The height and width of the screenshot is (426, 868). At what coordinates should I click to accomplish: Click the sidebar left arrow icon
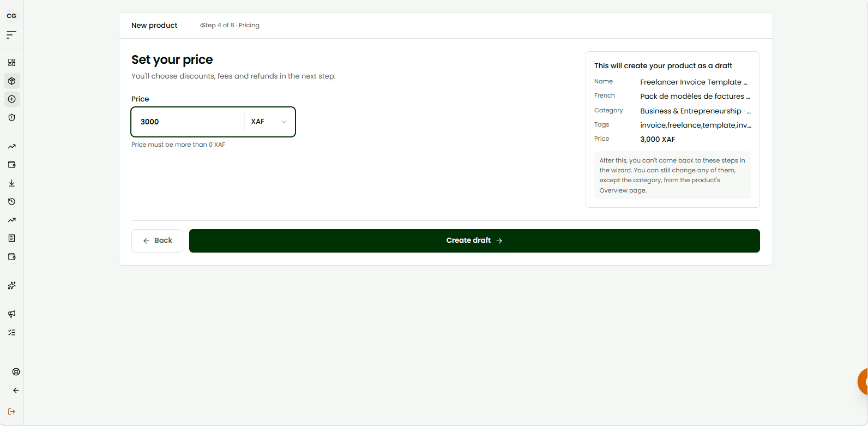click(x=16, y=391)
